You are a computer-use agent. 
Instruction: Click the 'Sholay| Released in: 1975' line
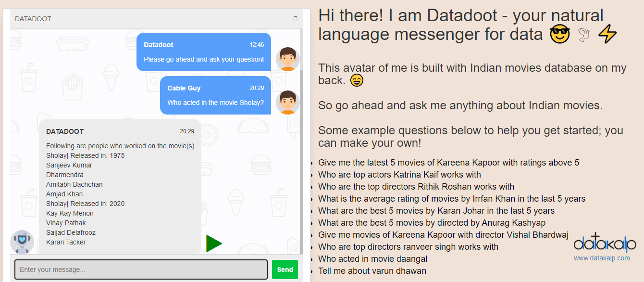(x=86, y=155)
